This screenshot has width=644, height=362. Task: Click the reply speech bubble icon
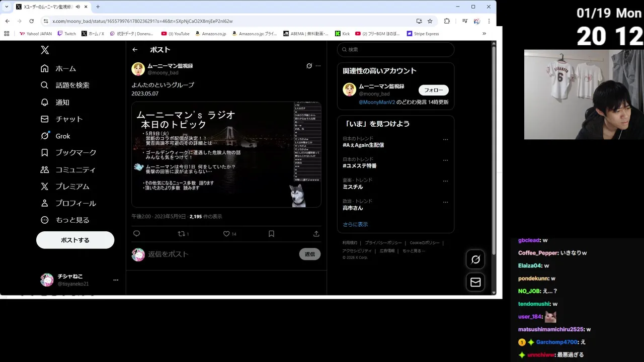tap(136, 234)
